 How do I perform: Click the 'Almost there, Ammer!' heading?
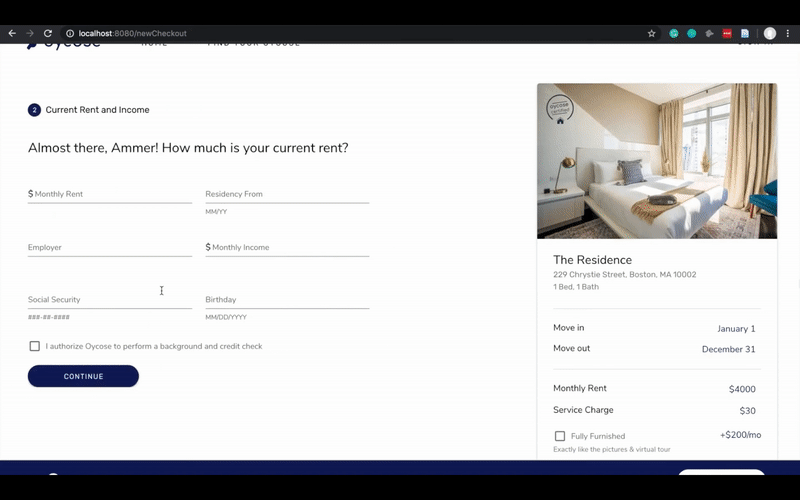pos(188,147)
